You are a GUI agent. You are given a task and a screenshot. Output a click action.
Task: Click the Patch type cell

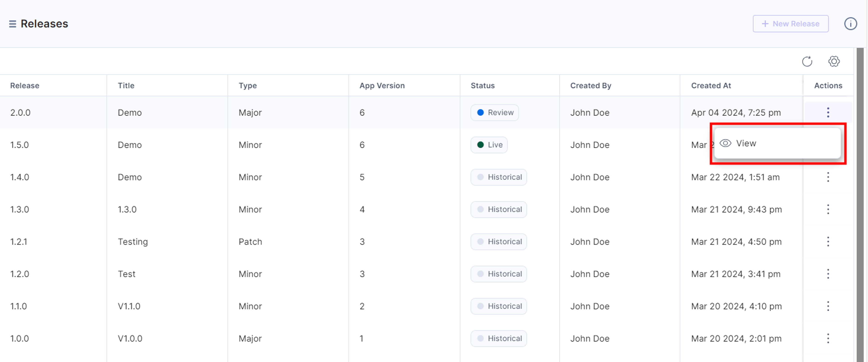(x=250, y=242)
